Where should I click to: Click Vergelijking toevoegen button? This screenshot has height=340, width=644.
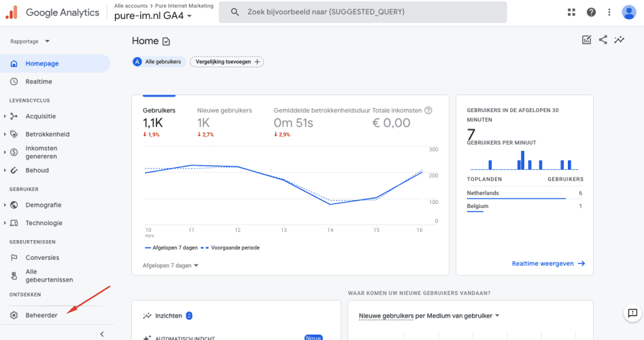(226, 62)
